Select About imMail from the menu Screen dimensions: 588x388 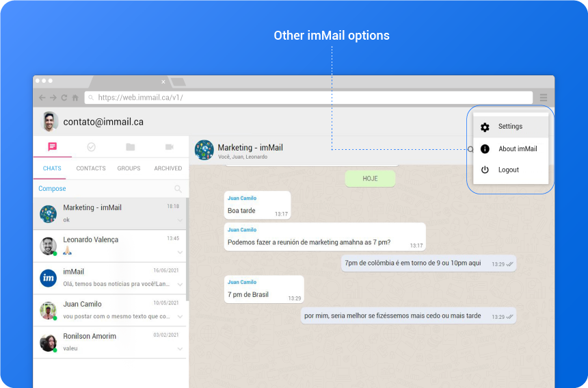click(x=511, y=149)
